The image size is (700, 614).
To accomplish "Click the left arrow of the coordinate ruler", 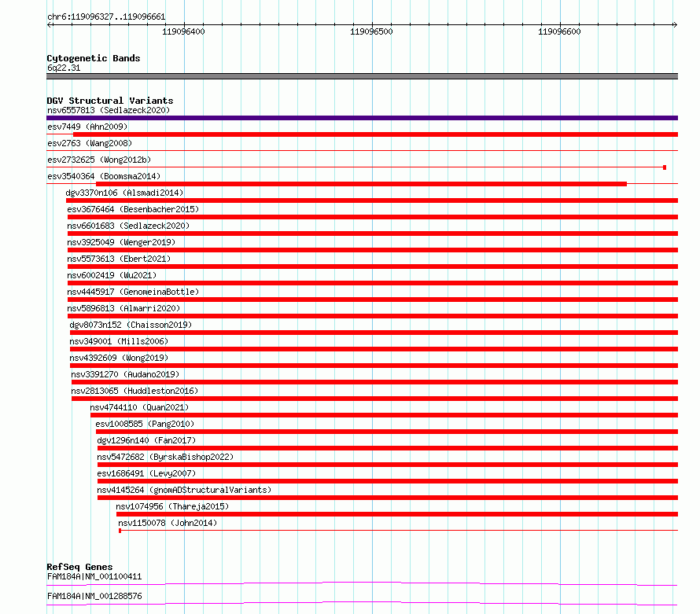I will (50, 25).
